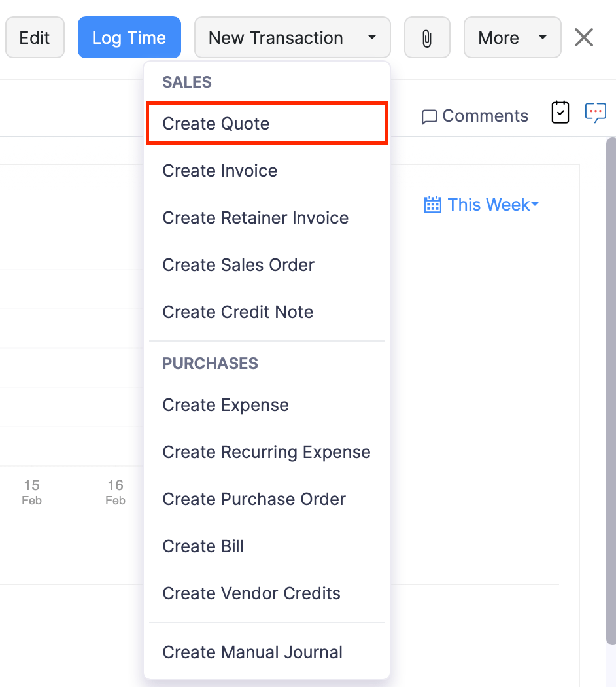Choose Create Invoice menu item
This screenshot has height=687, width=616.
coord(220,171)
